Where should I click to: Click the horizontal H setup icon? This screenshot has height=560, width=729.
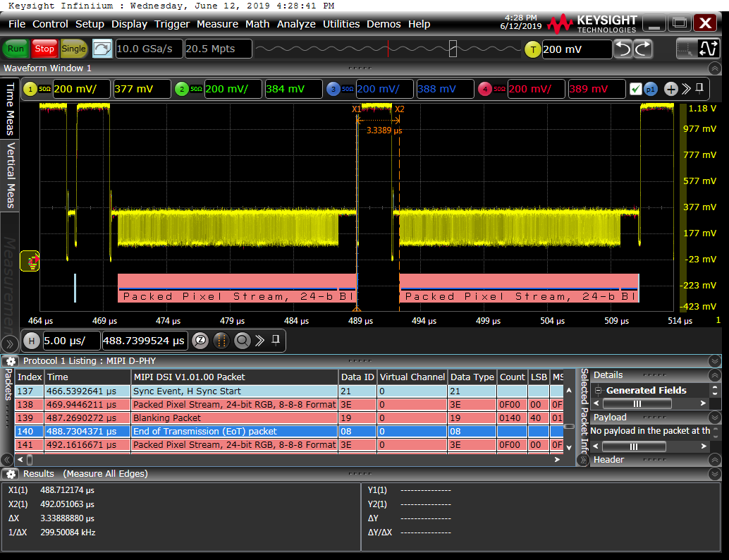pyautogui.click(x=32, y=341)
